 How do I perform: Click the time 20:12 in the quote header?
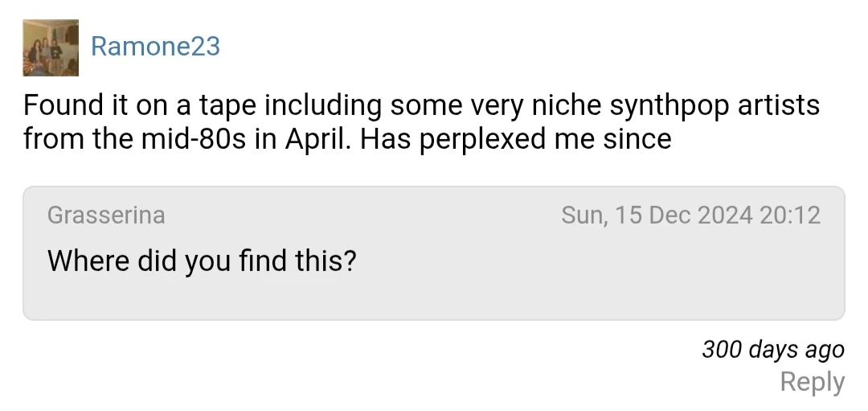(789, 215)
